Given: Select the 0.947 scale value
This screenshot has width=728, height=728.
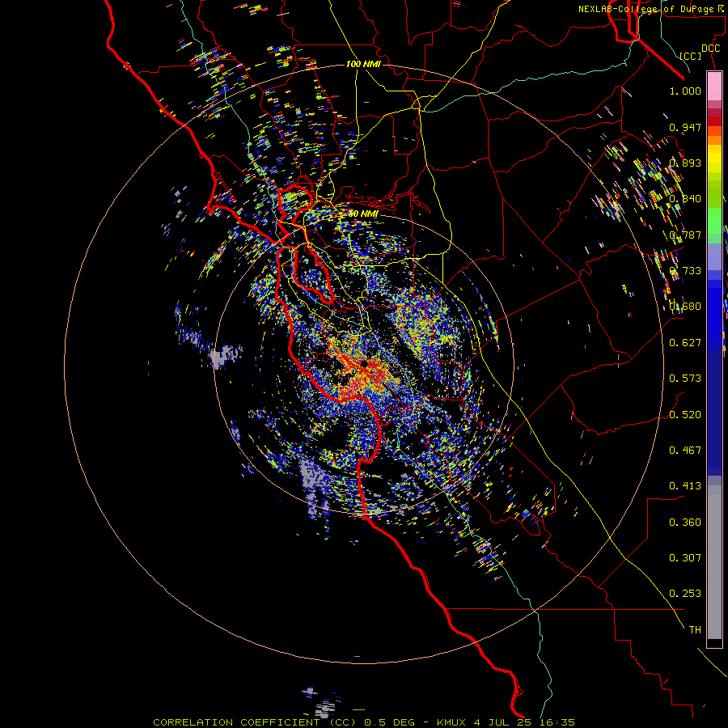Looking at the screenshot, I should click(685, 127).
